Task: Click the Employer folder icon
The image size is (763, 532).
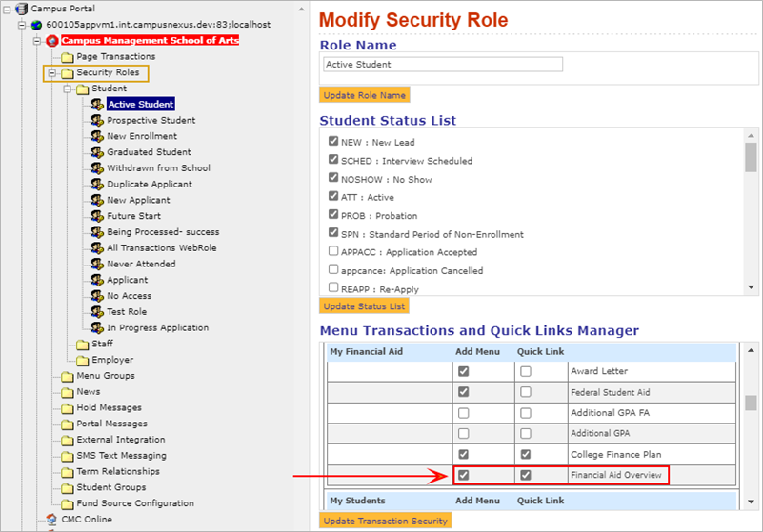Action: click(x=83, y=361)
